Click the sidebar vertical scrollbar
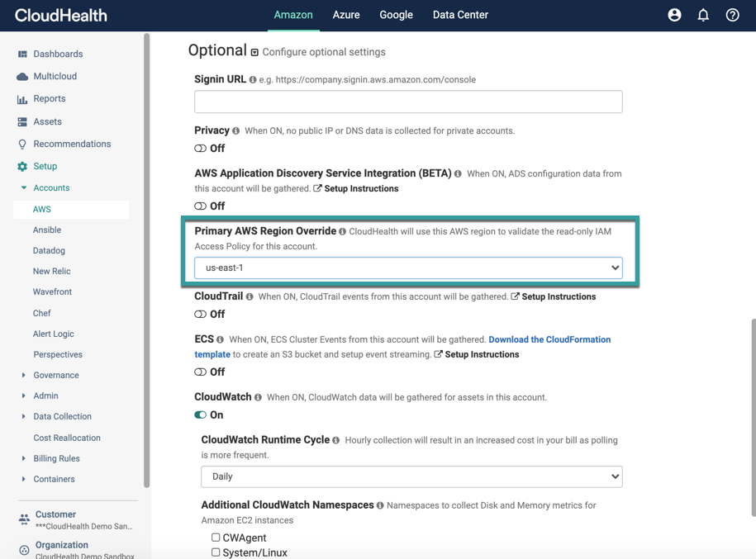Screen dimensions: 756x559 146,260
